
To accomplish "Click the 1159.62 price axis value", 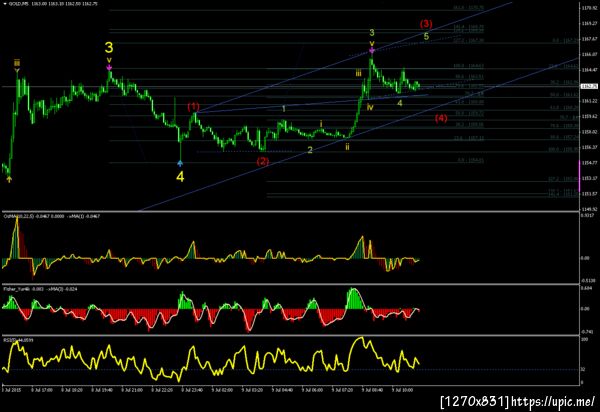I will click(x=589, y=116).
